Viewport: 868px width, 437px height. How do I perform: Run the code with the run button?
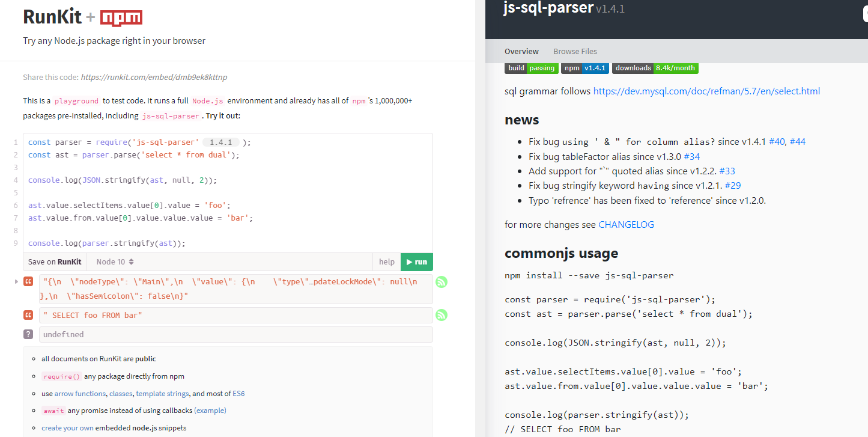(417, 261)
